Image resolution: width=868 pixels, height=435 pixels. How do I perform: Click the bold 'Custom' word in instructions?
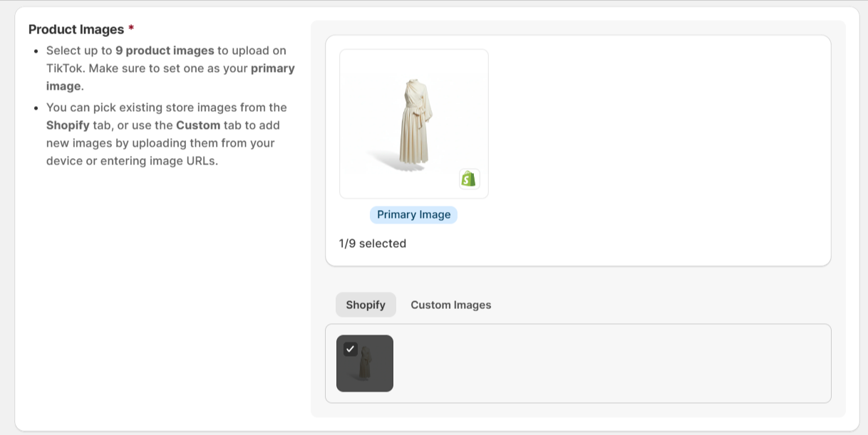click(x=197, y=125)
